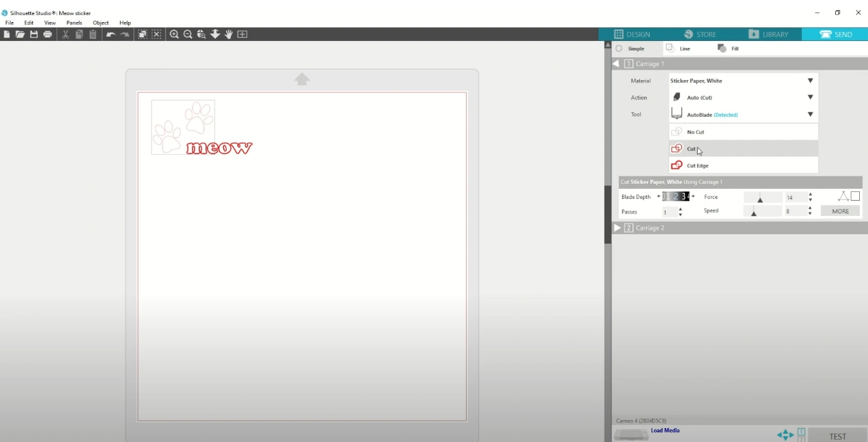The width and height of the screenshot is (868, 442).
Task: Undo the last action
Action: coord(110,34)
